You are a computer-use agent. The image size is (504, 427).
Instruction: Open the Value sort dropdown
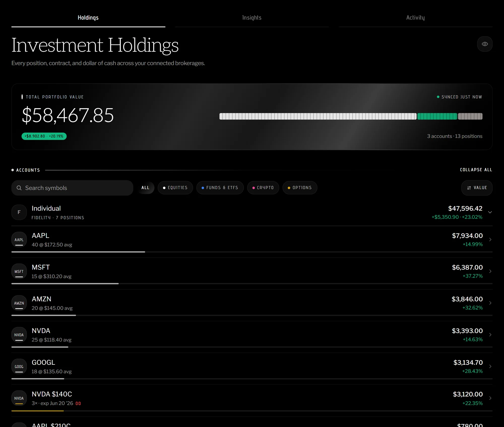coord(477,188)
